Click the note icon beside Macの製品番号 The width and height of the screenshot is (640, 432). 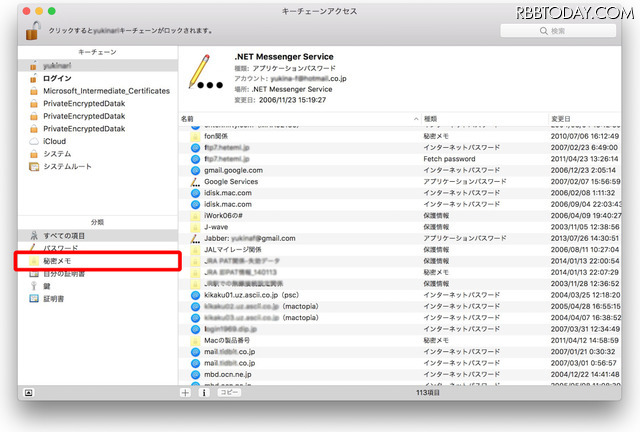tap(196, 341)
